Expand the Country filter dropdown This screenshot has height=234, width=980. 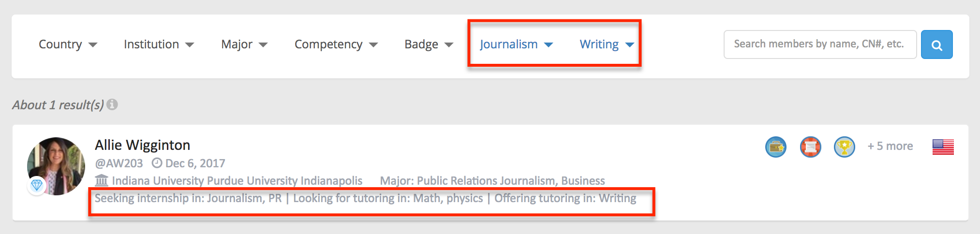coord(68,44)
